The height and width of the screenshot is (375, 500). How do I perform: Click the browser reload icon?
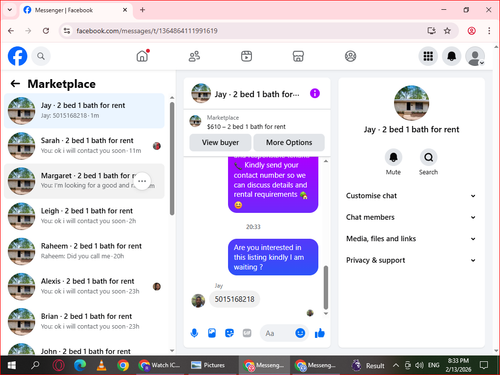46,31
